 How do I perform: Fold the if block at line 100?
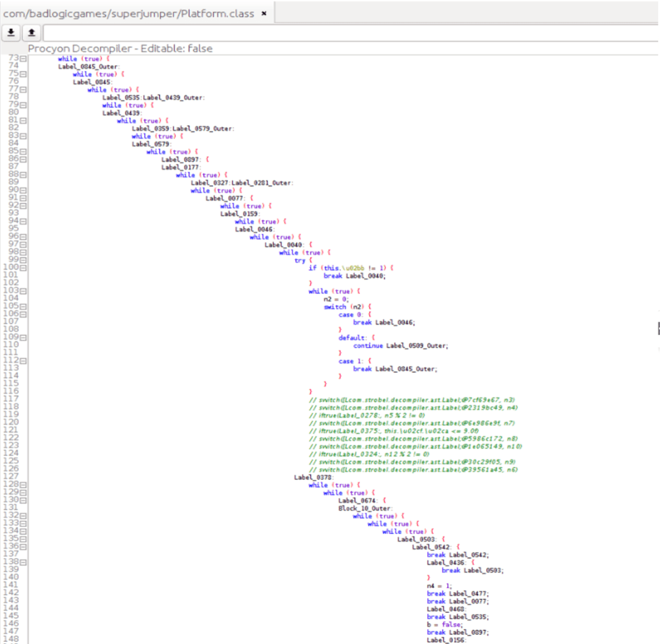23,268
